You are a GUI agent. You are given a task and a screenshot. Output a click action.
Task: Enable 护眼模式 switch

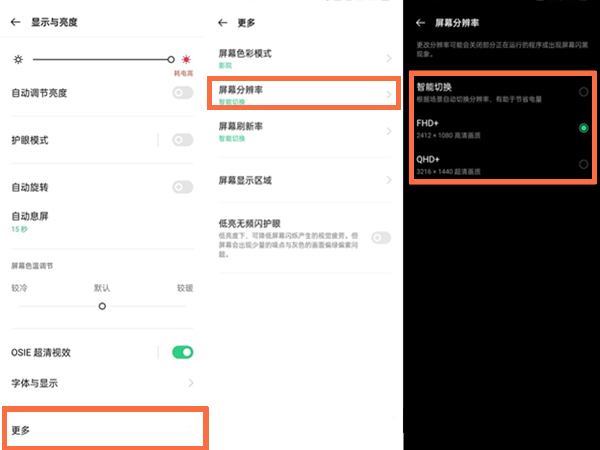point(182,140)
